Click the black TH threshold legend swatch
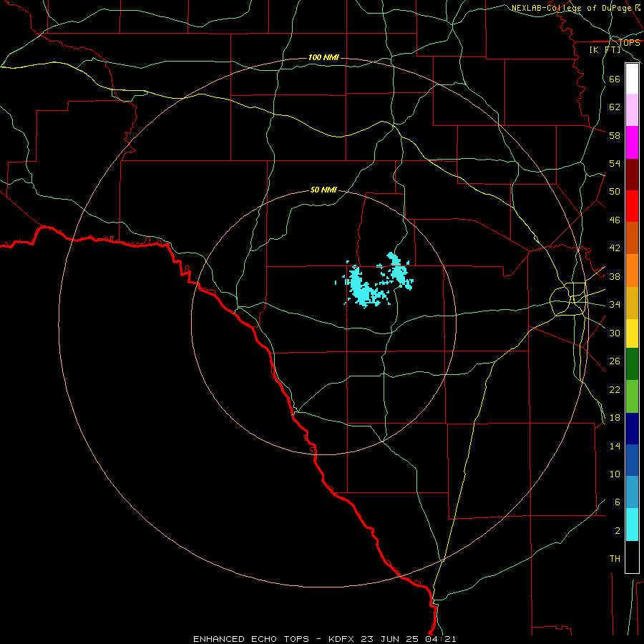This screenshot has width=644, height=644. (x=632, y=557)
